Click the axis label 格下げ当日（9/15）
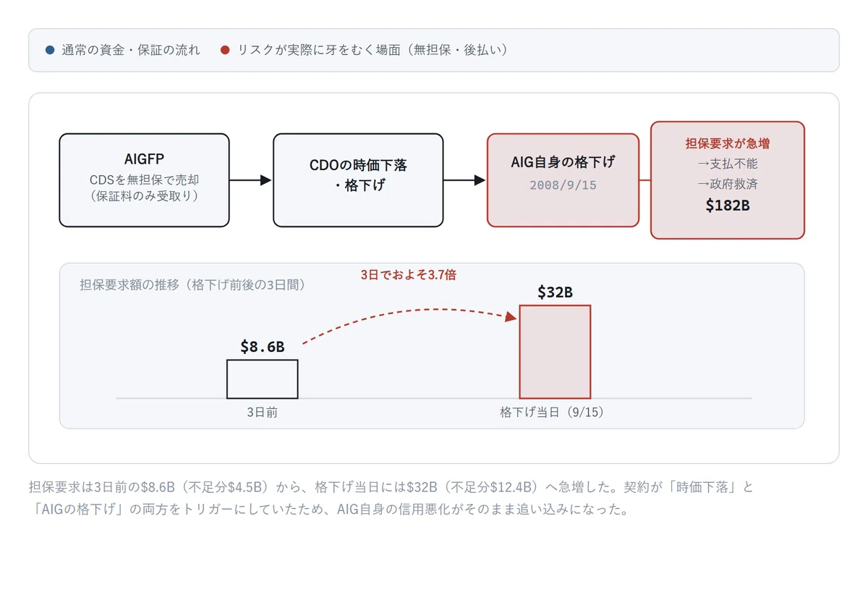Viewport: 868px width, 616px height. point(556,413)
